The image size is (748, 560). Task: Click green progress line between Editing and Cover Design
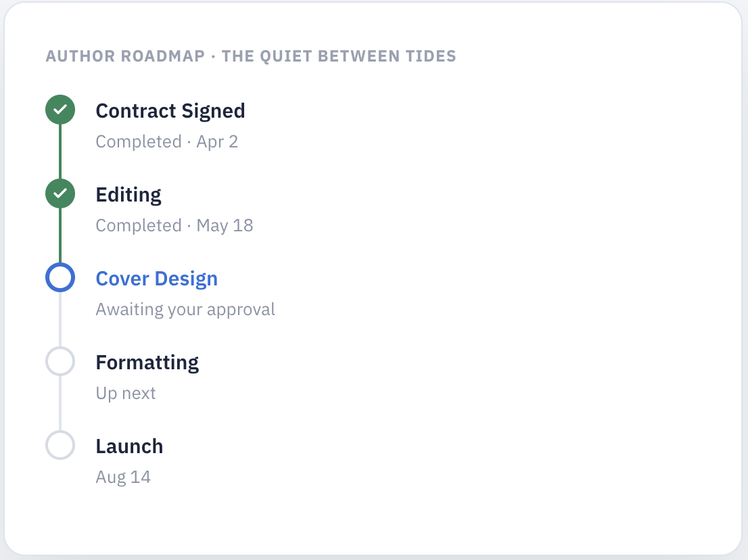[60, 235]
